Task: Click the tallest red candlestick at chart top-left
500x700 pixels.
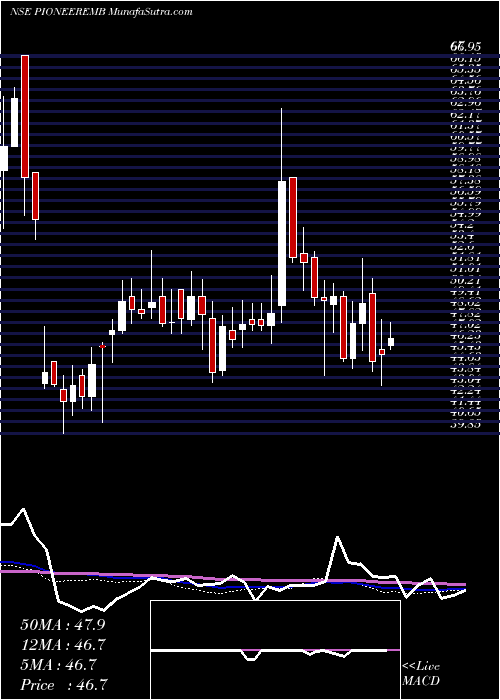Action: [25, 117]
